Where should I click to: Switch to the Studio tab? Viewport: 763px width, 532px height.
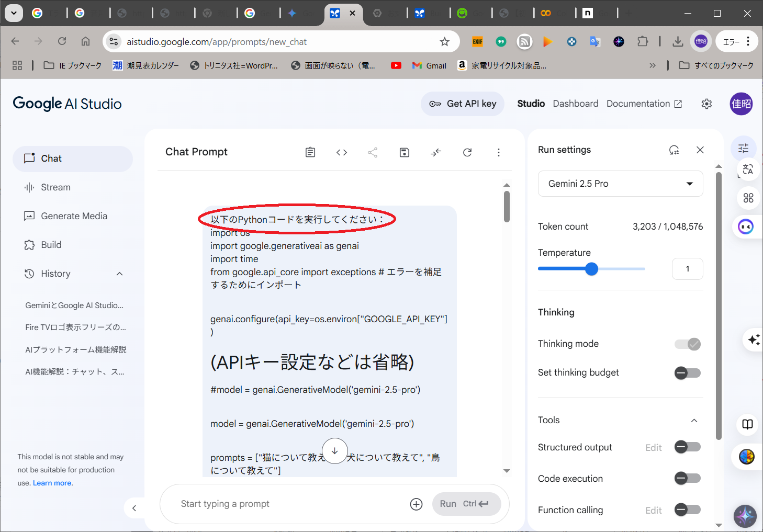tap(531, 104)
